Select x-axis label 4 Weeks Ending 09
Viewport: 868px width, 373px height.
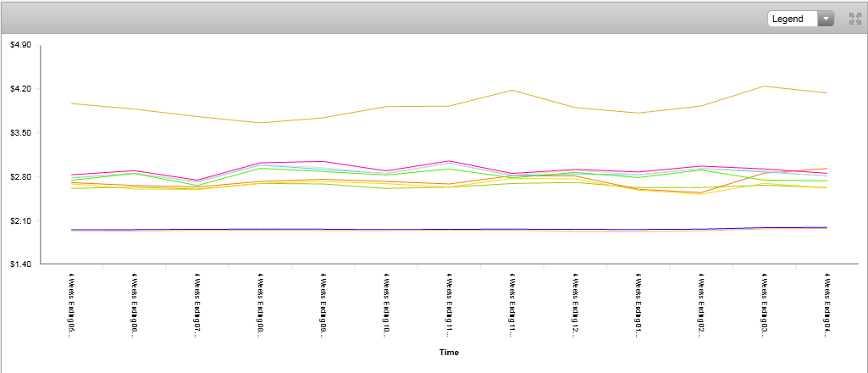tap(323, 305)
